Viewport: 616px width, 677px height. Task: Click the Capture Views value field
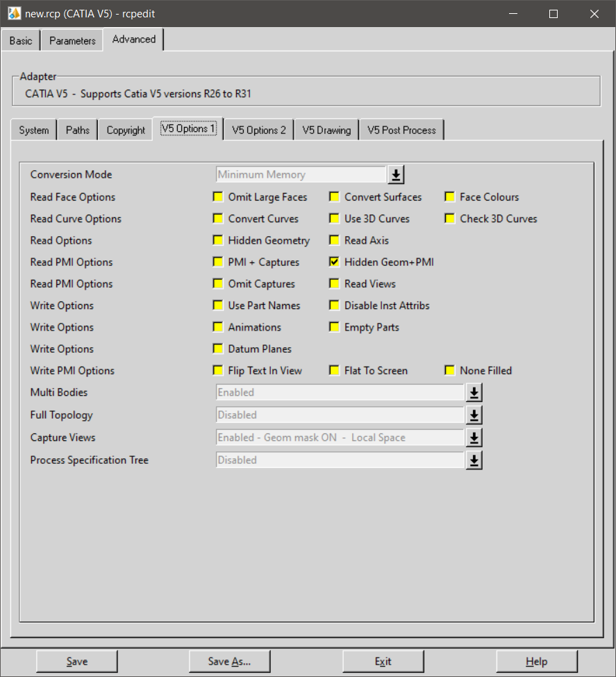coord(340,437)
